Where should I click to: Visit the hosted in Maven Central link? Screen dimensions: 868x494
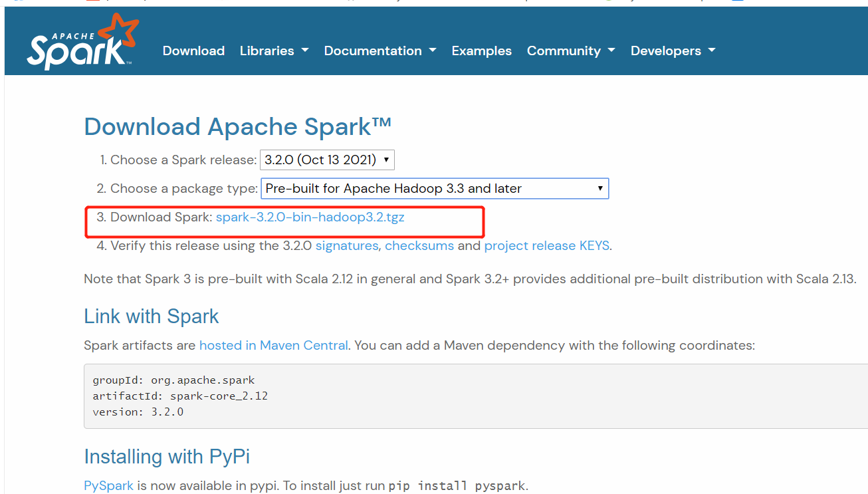tap(273, 345)
